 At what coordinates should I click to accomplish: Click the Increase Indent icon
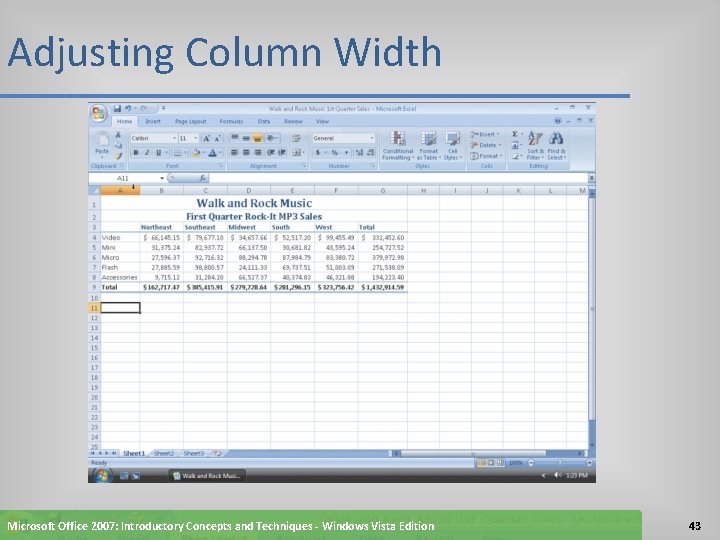(x=282, y=152)
